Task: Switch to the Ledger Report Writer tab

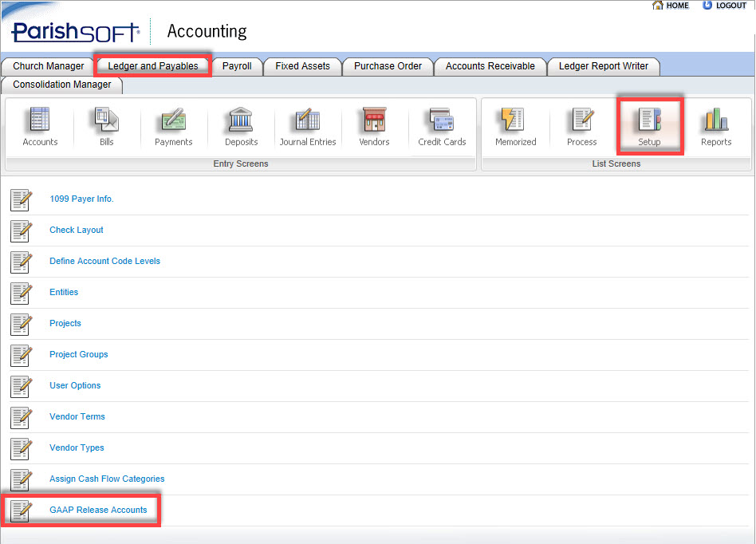Action: click(x=603, y=66)
